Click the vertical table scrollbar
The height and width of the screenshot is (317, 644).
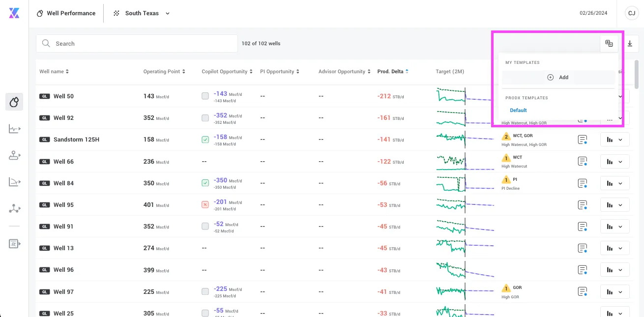[x=637, y=74]
